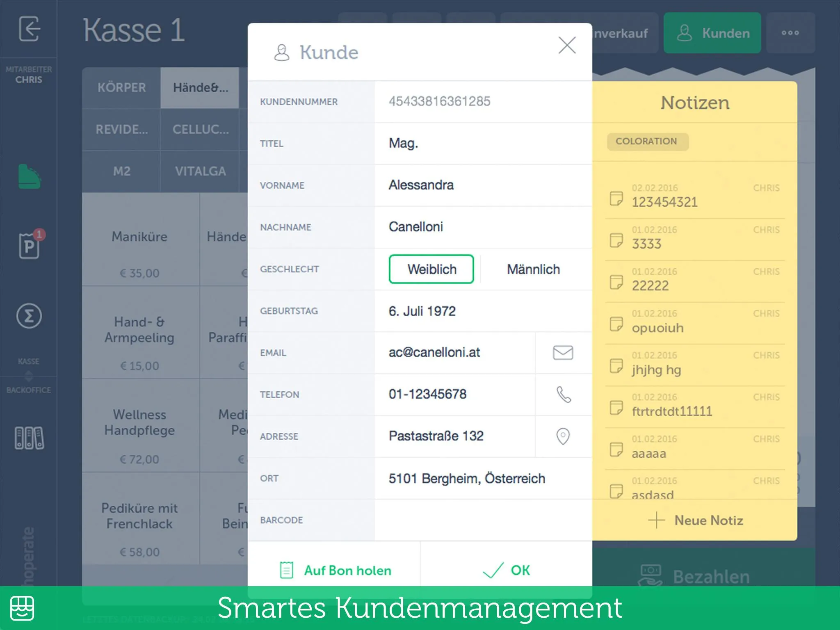The image size is (840, 630).
Task: Click the Vorname field Alessandra
Action: click(483, 185)
